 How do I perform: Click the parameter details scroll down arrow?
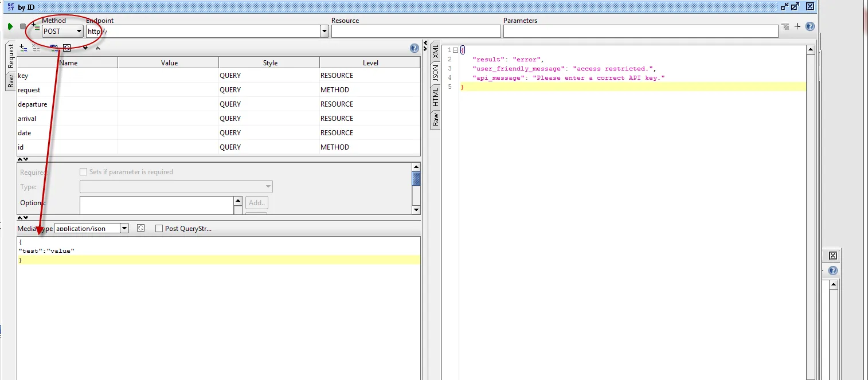pyautogui.click(x=417, y=210)
